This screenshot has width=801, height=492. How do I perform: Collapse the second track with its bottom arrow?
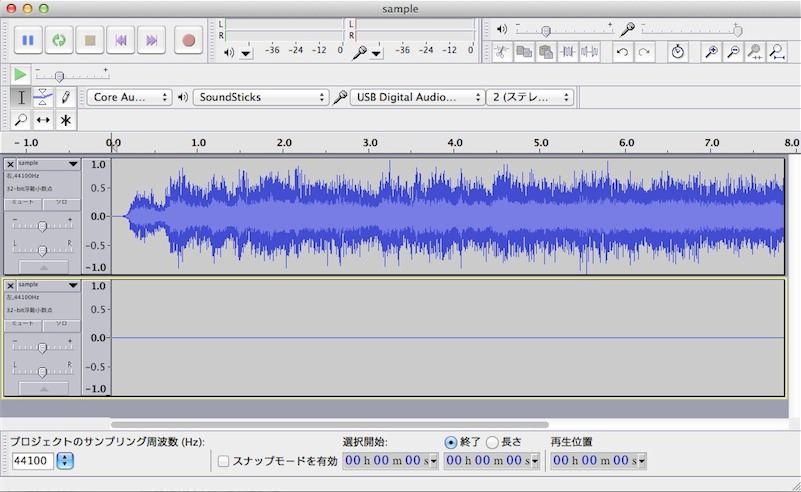[x=43, y=388]
